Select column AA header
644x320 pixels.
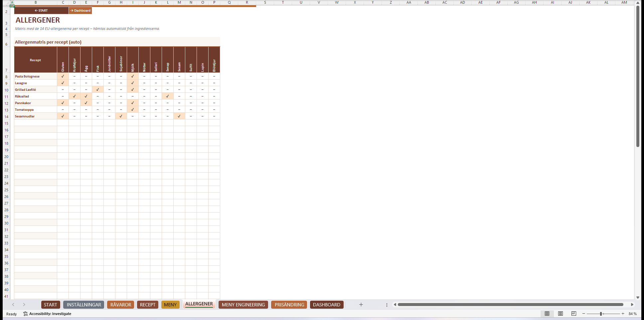(x=409, y=2)
